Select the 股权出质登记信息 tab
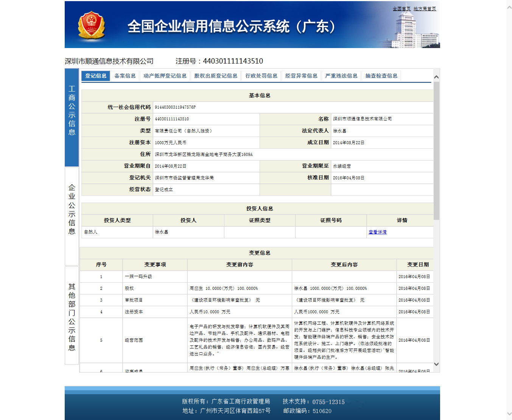Viewport: 512px width, 420px height. tap(216, 76)
